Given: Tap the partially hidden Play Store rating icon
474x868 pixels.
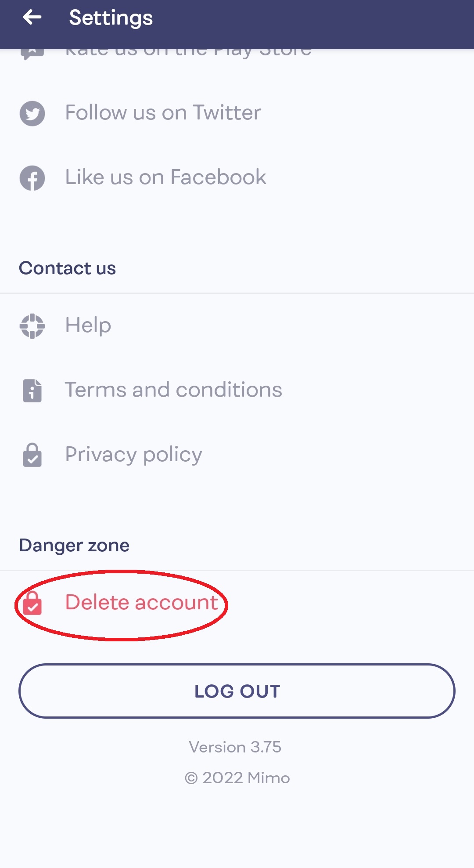Looking at the screenshot, I should [x=32, y=54].
